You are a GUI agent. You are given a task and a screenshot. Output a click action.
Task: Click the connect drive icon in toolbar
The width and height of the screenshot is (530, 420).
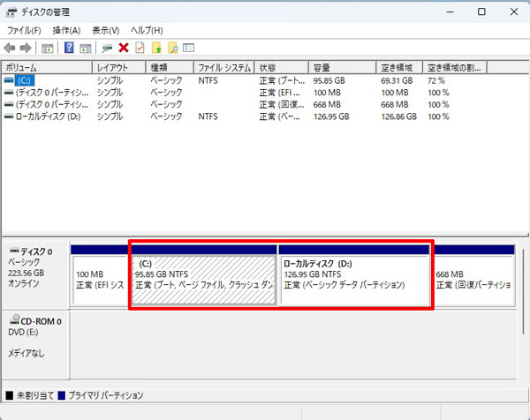[x=107, y=48]
